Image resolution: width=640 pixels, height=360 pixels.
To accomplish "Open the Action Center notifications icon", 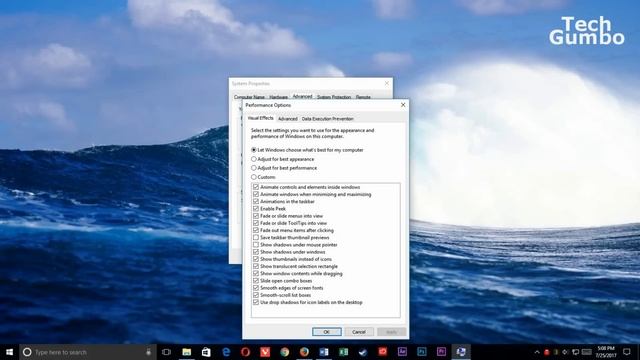I will 627,352.
